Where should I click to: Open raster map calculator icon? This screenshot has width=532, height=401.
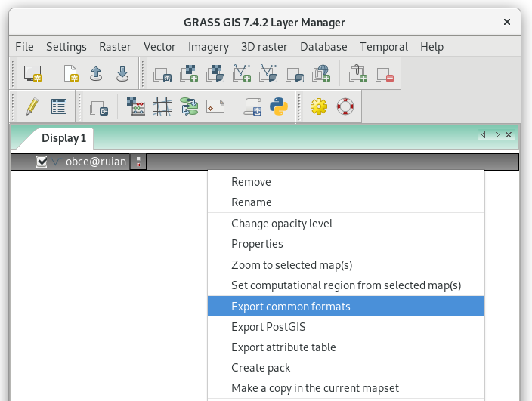[x=136, y=106]
